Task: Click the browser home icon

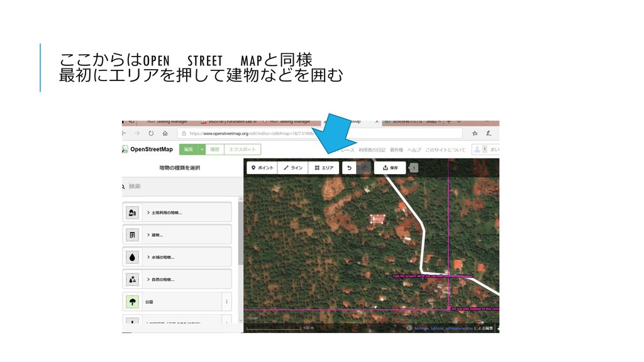Action: 165,133
